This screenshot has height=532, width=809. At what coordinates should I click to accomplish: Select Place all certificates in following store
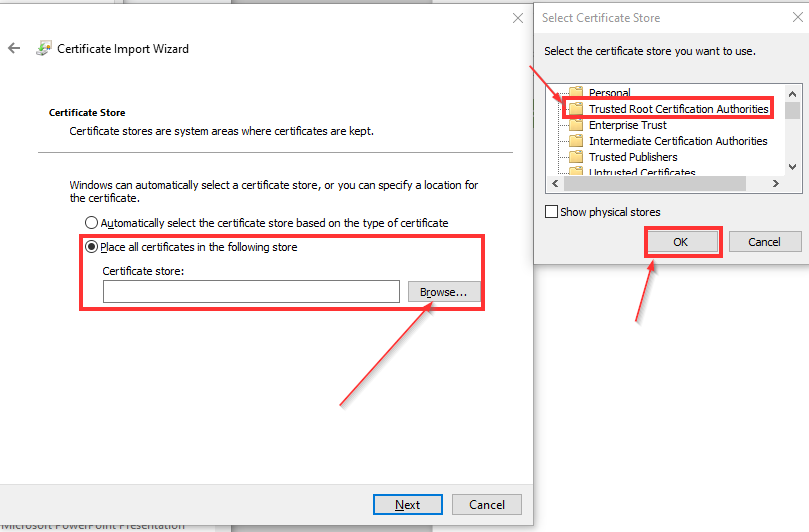pyautogui.click(x=92, y=247)
